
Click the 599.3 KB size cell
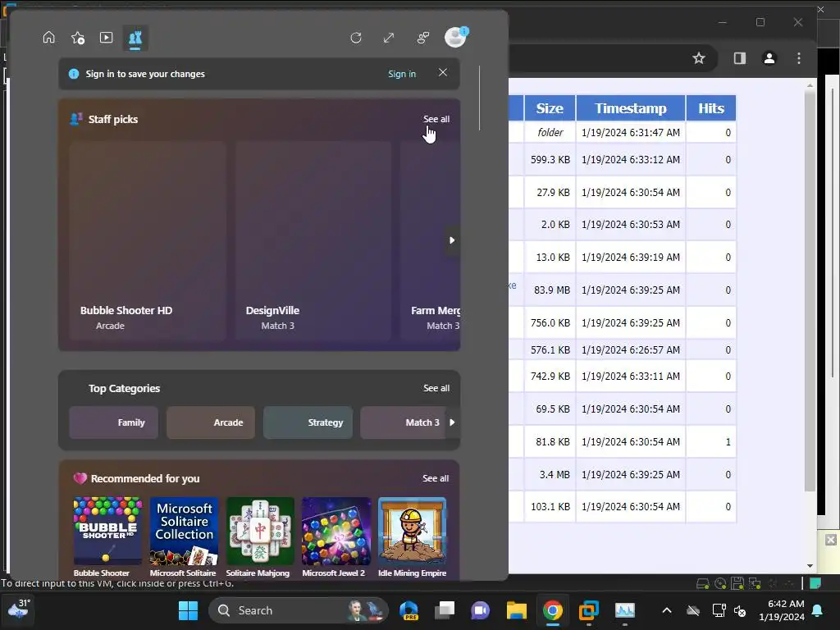point(550,160)
